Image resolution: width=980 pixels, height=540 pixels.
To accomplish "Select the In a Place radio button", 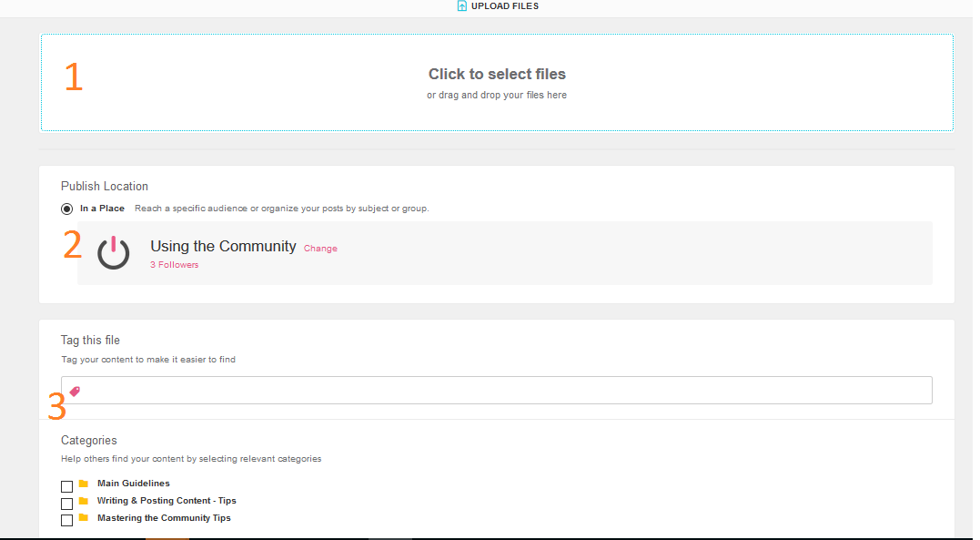I will [x=66, y=209].
